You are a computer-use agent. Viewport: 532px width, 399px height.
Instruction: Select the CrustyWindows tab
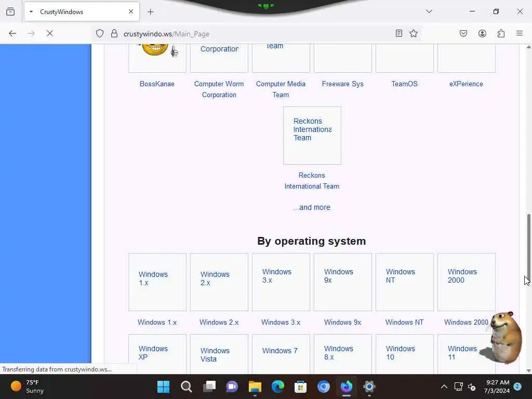pos(82,12)
